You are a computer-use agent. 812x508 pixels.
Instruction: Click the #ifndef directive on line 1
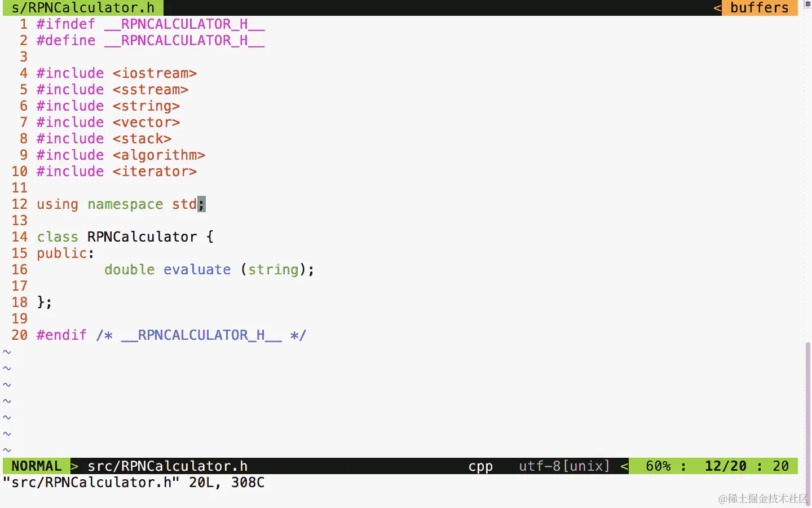pyautogui.click(x=66, y=24)
